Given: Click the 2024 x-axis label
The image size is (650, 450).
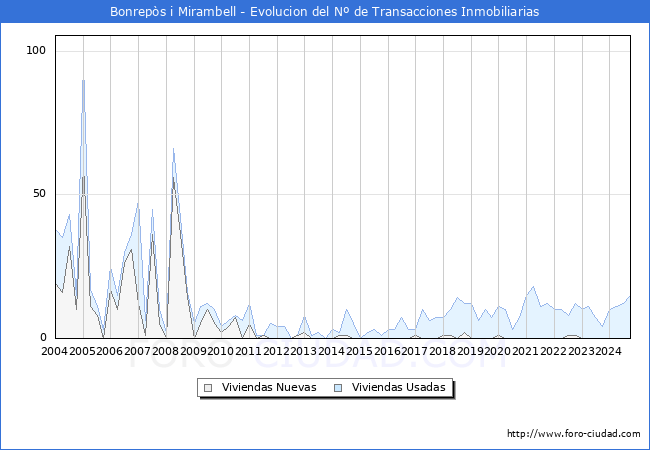Looking at the screenshot, I should tap(608, 351).
